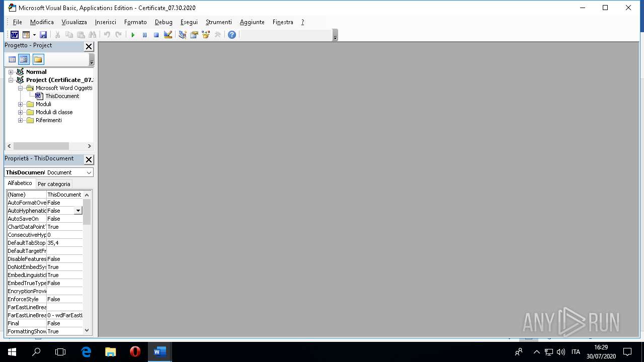Open the Esegui menu
Viewport: 644px width, 362px height.
(189, 22)
